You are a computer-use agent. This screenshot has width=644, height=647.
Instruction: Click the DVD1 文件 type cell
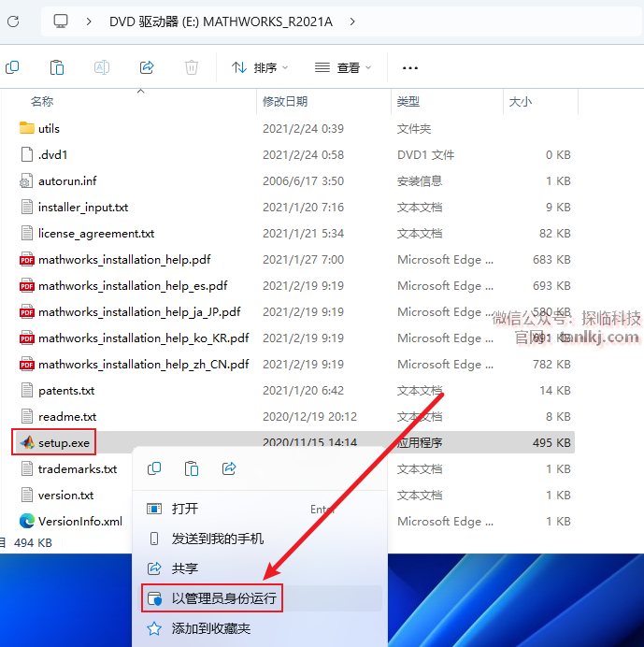pyautogui.click(x=426, y=154)
